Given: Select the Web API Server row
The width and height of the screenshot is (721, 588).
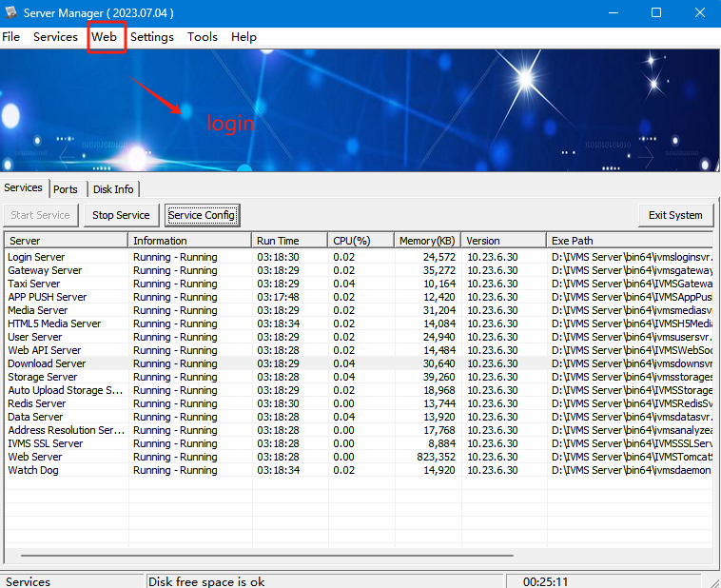Looking at the screenshot, I should (359, 350).
